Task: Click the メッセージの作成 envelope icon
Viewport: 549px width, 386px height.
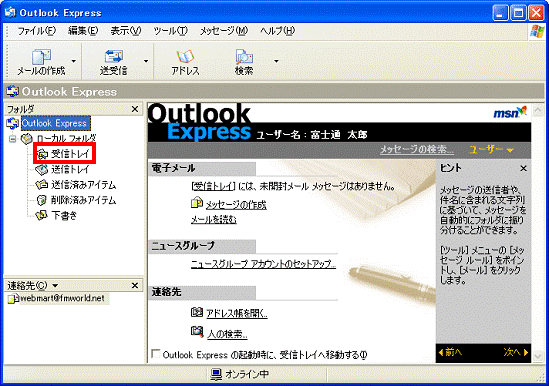Action: coord(197,203)
